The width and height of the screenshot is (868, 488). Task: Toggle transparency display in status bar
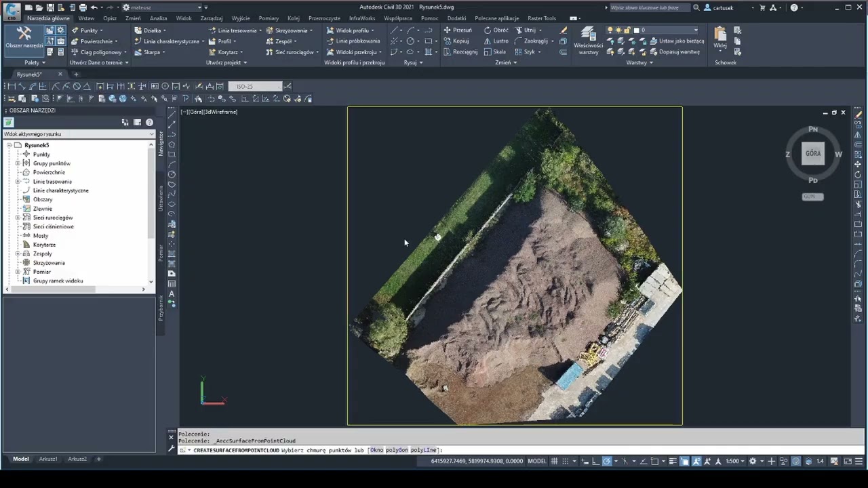point(684,461)
